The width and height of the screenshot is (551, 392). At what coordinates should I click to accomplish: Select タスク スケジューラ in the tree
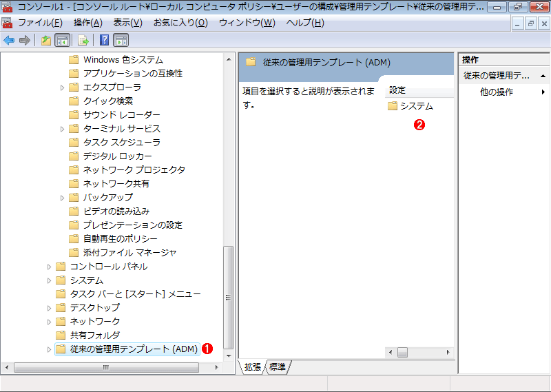coord(122,143)
